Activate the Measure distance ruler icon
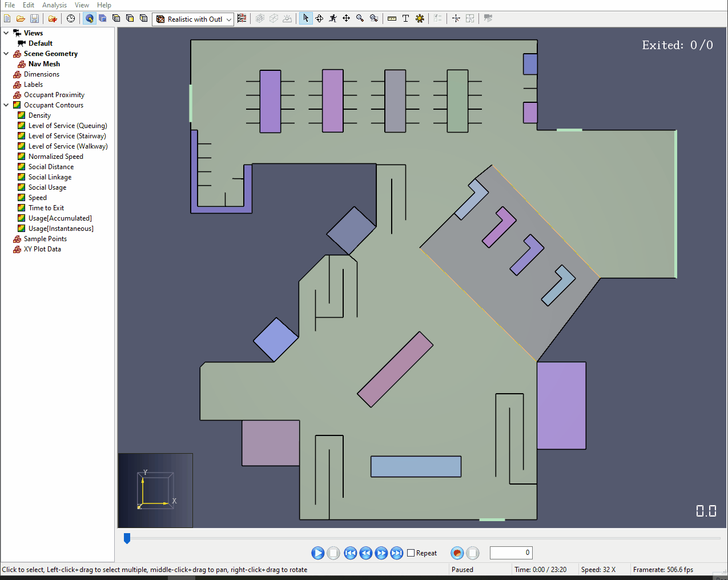Viewport: 728px width, 580px height. 392,18
